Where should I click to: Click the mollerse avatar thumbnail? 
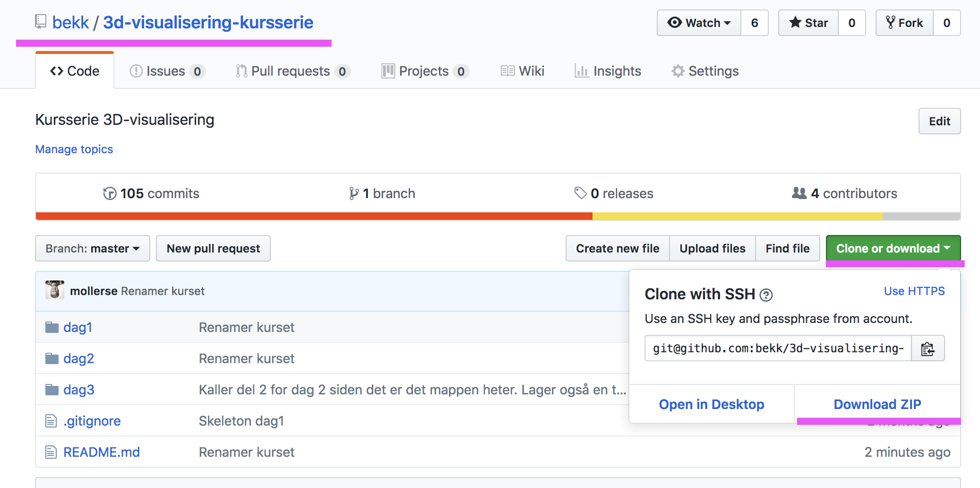click(55, 290)
